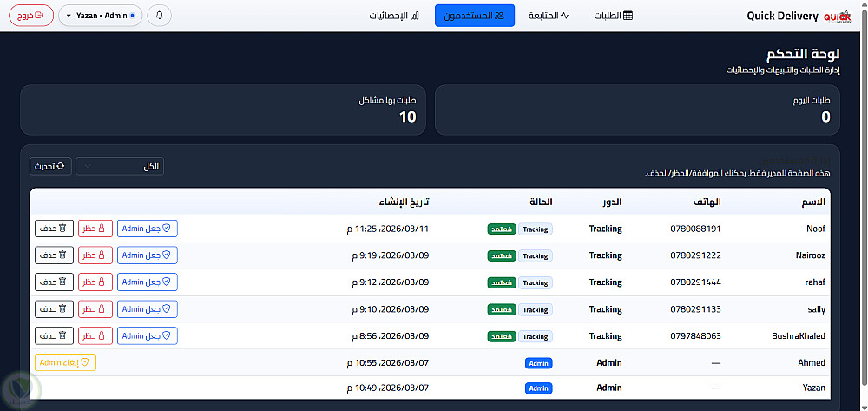
Task: Click the name BushraKhaled
Action: pyautogui.click(x=799, y=335)
